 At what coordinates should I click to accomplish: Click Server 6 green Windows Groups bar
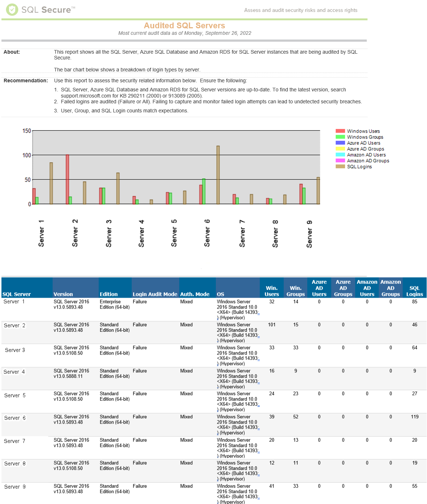tap(204, 191)
